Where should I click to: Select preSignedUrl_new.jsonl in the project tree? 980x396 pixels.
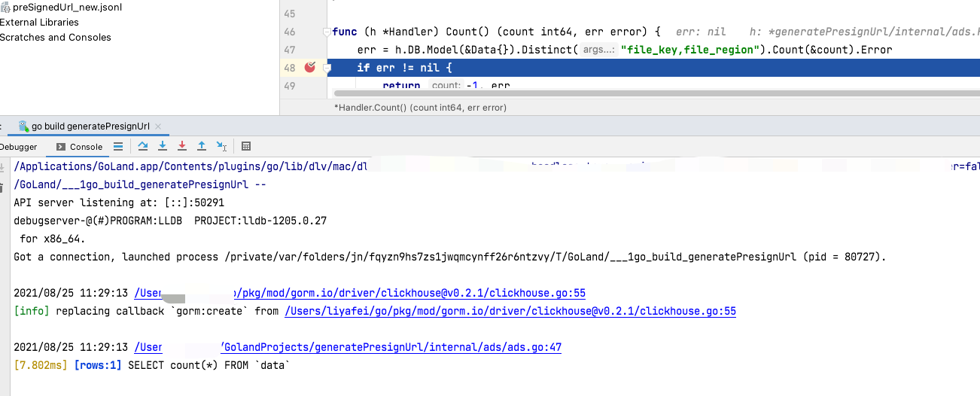point(66,7)
